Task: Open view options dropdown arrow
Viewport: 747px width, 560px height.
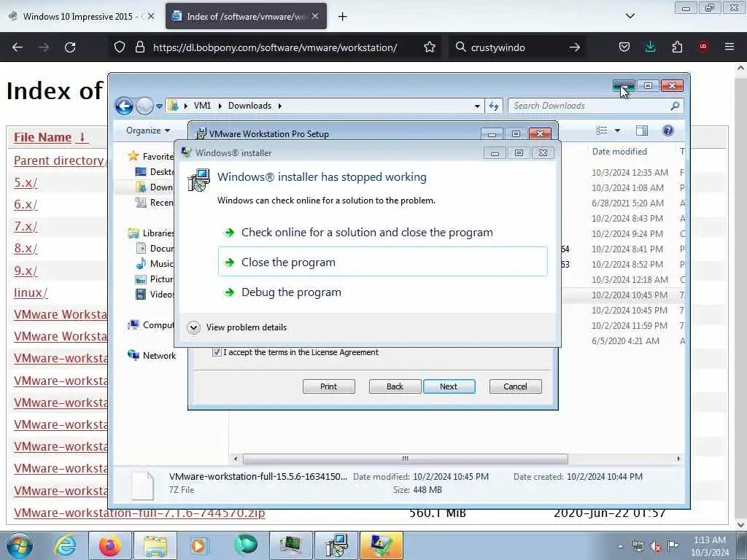Action: pyautogui.click(x=617, y=131)
